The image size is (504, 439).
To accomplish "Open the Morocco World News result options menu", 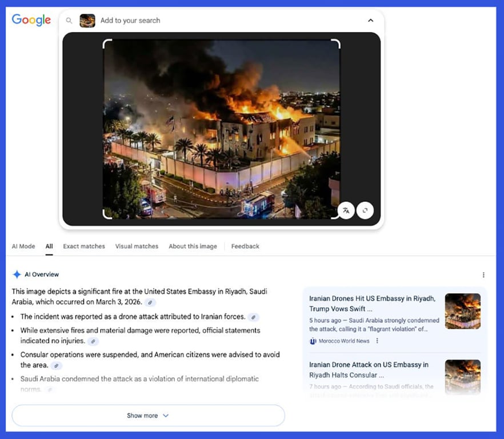I will 377,341.
